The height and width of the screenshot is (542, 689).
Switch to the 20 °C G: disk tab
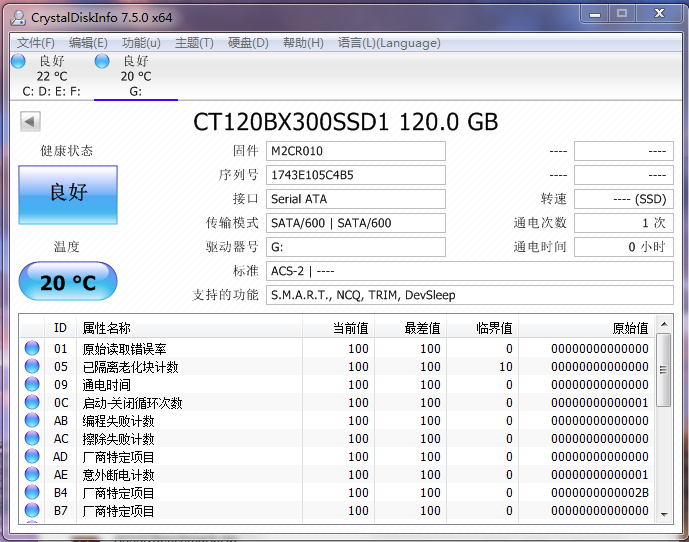point(136,76)
